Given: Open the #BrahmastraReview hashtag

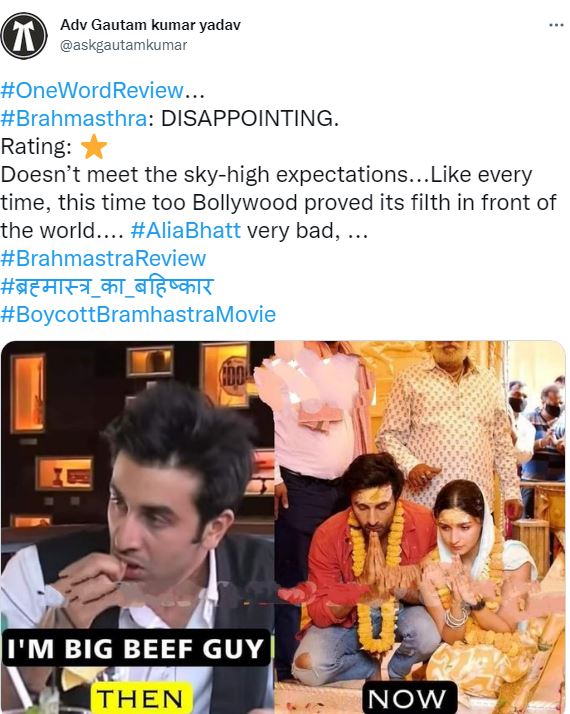Looking at the screenshot, I should [103, 258].
